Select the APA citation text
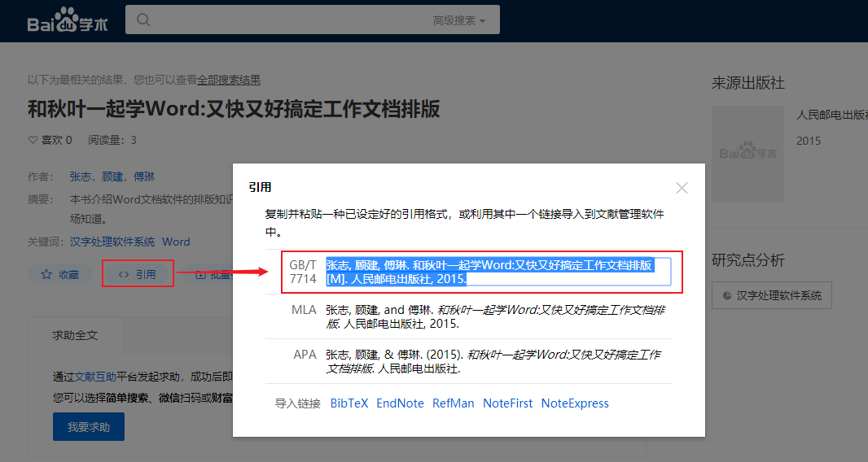This screenshot has height=462, width=868. [x=493, y=361]
